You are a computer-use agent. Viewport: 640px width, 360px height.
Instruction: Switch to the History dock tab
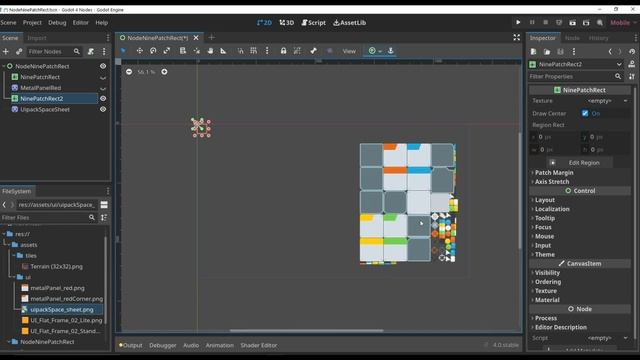598,38
